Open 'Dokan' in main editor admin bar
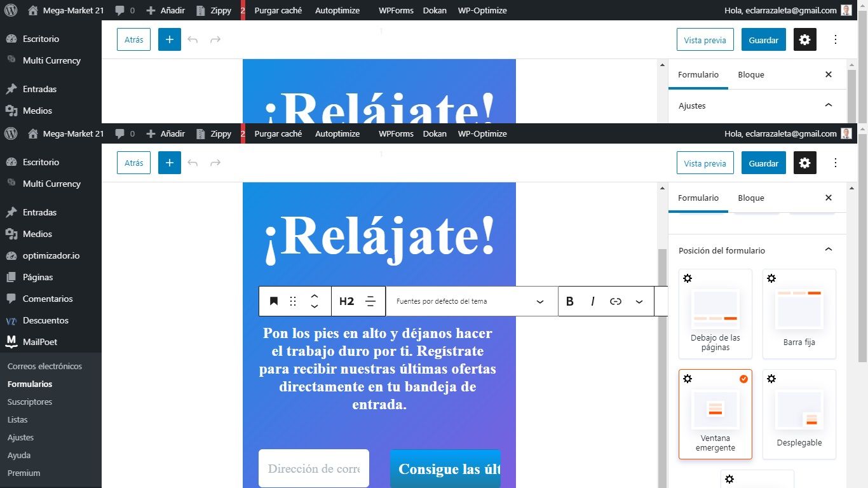868x488 pixels. click(x=435, y=133)
